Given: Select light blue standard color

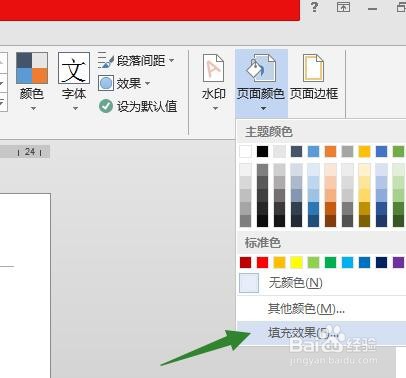Looking at the screenshot, I should click(347, 262).
